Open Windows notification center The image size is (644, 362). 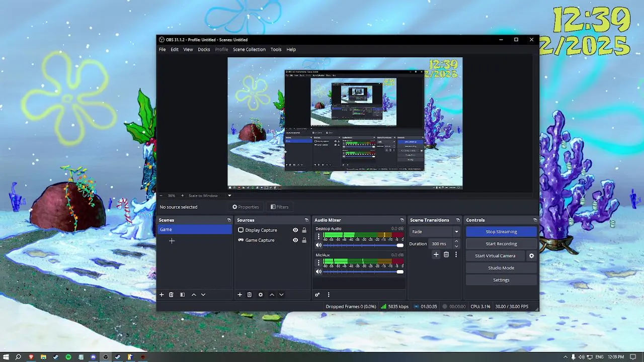(633, 357)
